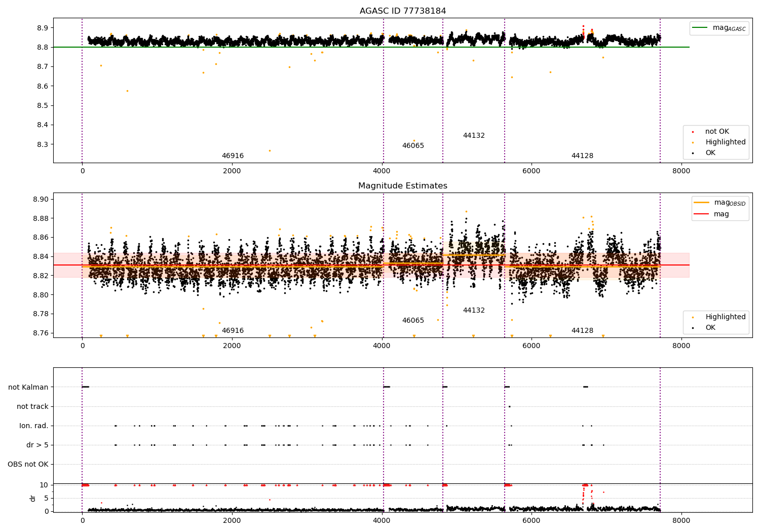Click obsid label 44132 in Magnitude Estimates plot
Image resolution: width=760 pixels, height=532 pixels.
point(474,311)
